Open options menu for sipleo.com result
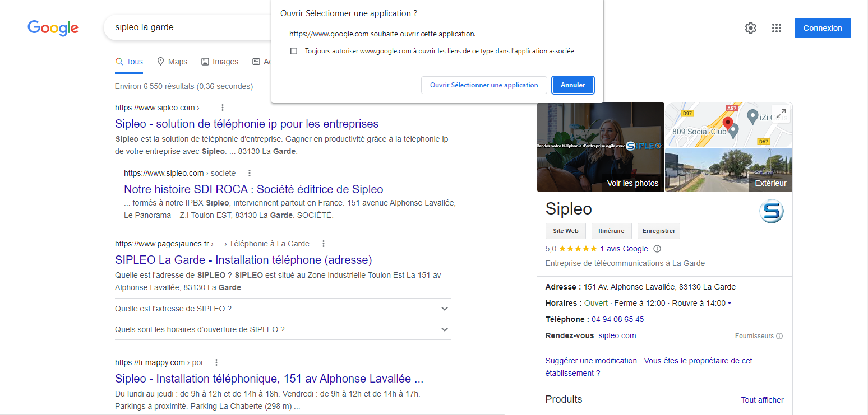The height and width of the screenshot is (415, 868). coord(223,108)
